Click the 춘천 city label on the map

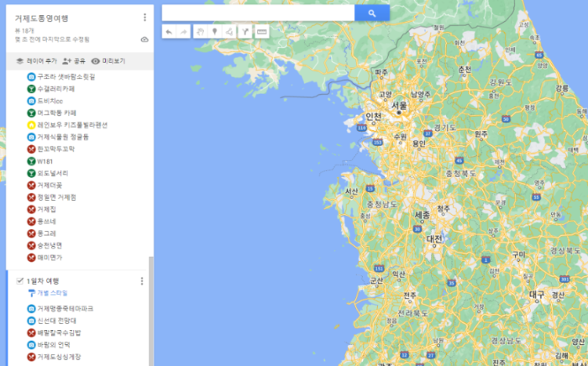click(465, 70)
